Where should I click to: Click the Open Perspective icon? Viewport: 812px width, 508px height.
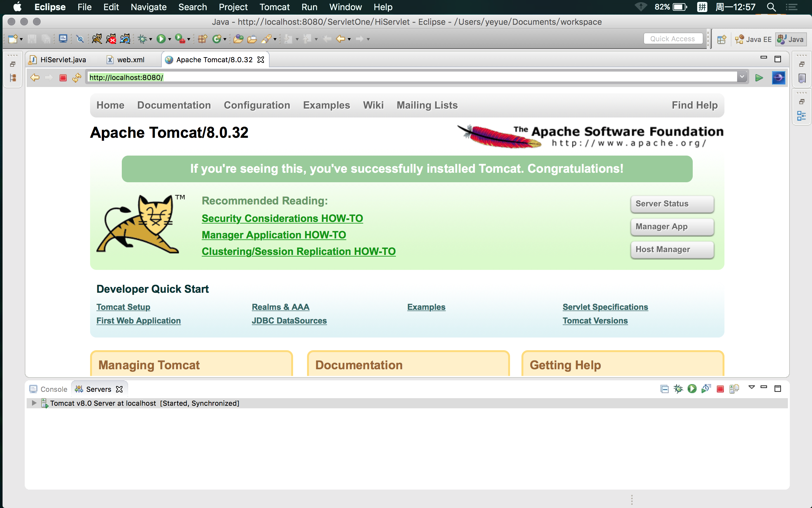click(721, 39)
